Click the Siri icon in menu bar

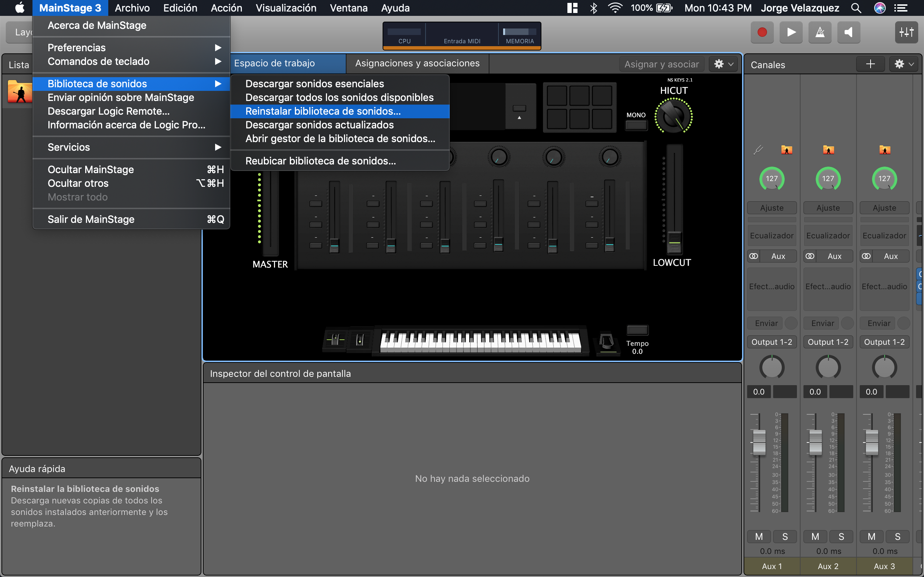880,8
